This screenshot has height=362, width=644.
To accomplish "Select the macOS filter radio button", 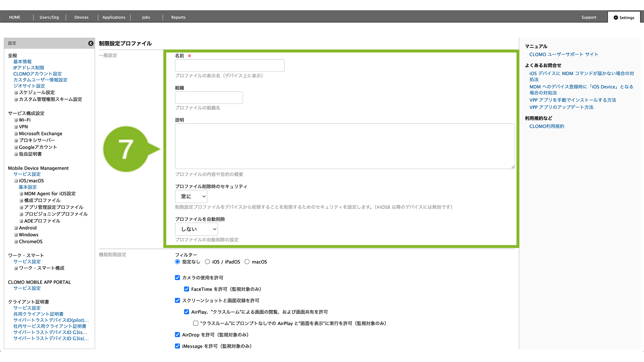I will [x=247, y=262].
